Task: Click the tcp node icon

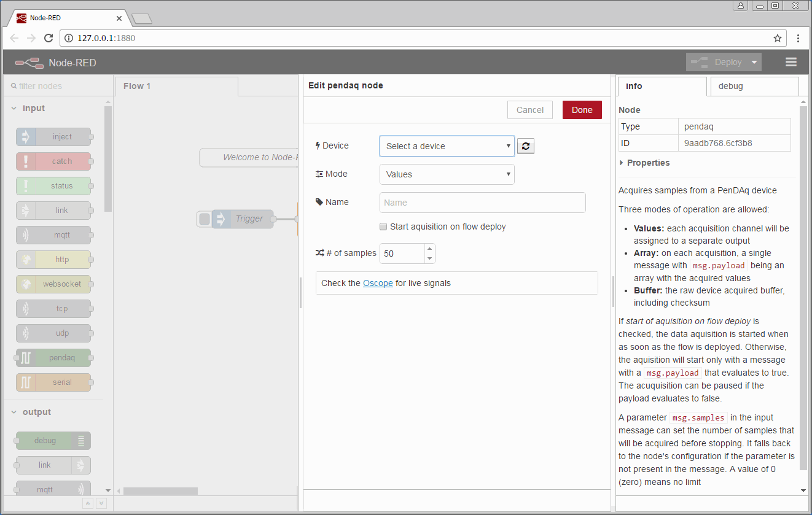Action: (26, 309)
